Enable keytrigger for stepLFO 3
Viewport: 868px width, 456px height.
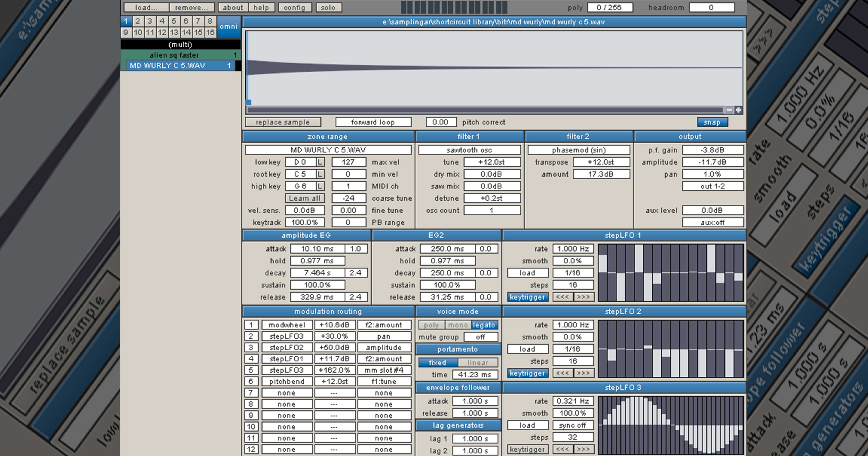528,450
